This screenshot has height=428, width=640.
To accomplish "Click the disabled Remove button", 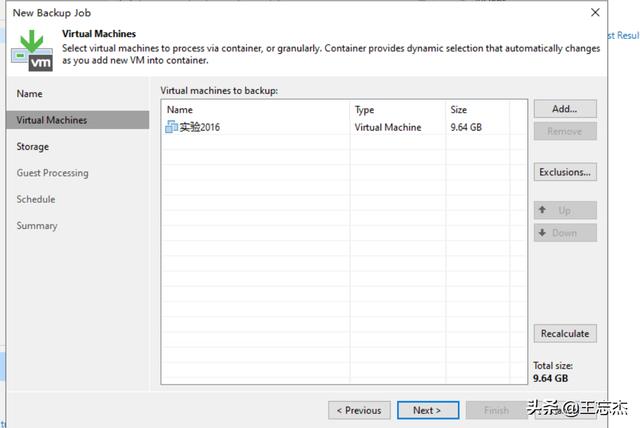I will pos(565,131).
